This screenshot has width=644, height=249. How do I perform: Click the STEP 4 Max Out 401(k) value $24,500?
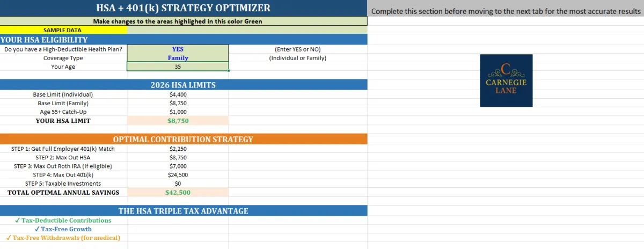click(178, 175)
